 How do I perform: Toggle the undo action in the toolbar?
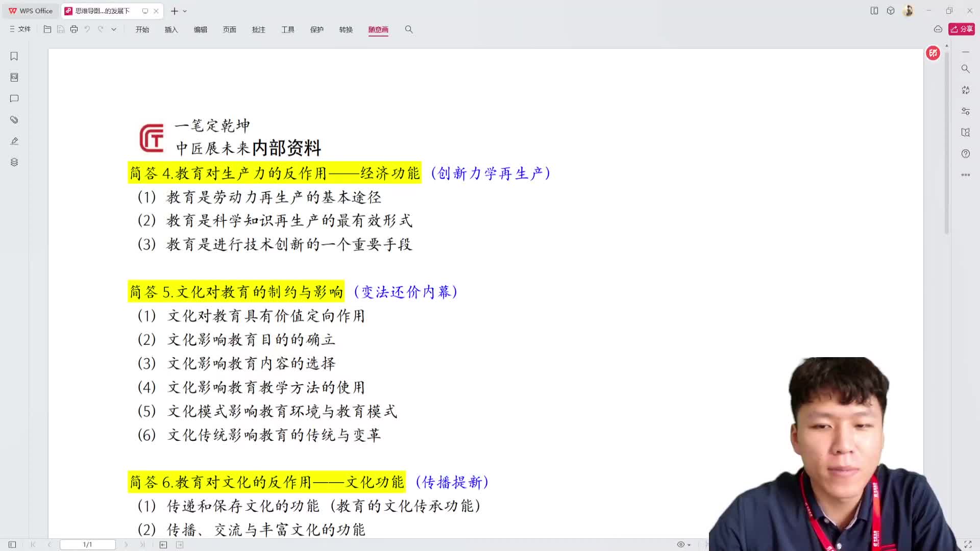[87, 29]
